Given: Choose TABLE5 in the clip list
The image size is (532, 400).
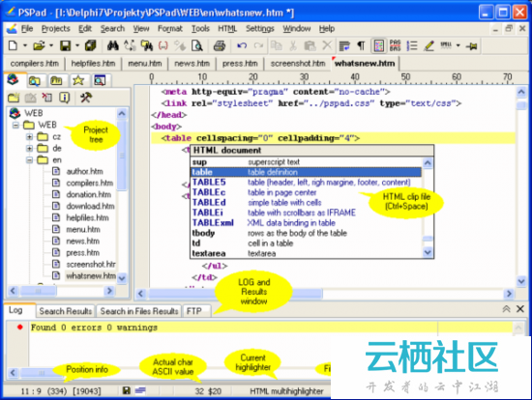Looking at the screenshot, I should [306, 183].
